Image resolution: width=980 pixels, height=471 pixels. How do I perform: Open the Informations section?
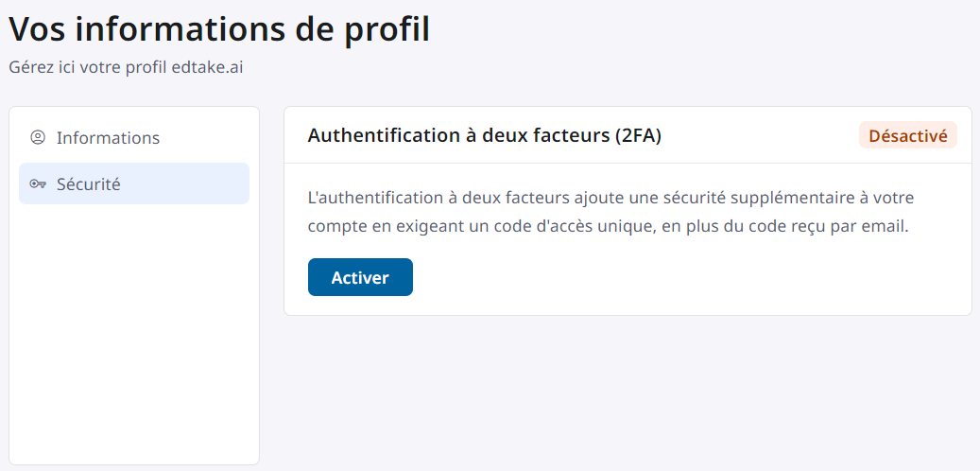(108, 137)
